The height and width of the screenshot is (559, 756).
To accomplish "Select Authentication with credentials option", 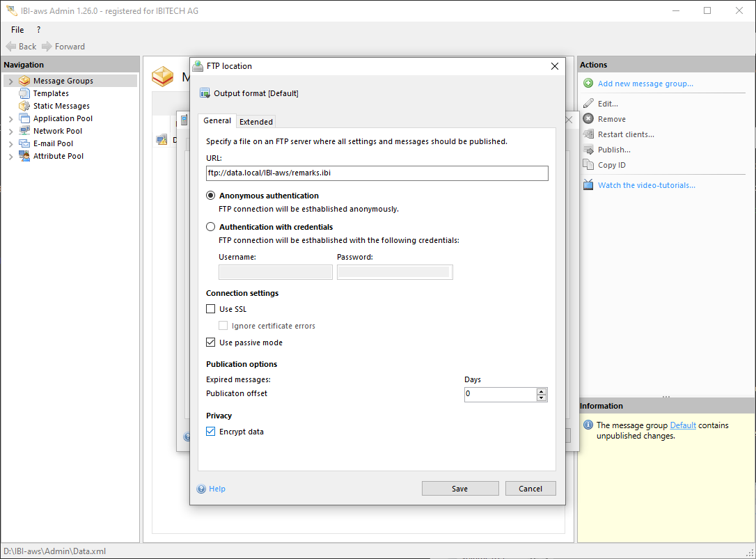I will pos(211,227).
